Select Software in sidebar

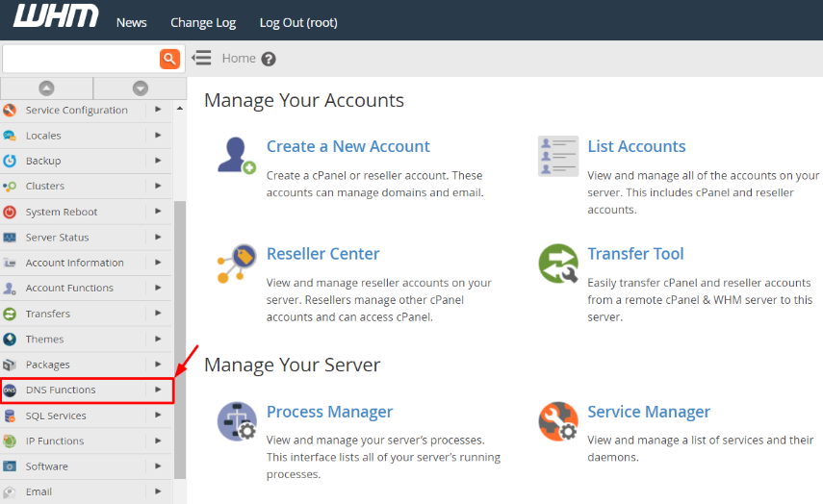[47, 466]
